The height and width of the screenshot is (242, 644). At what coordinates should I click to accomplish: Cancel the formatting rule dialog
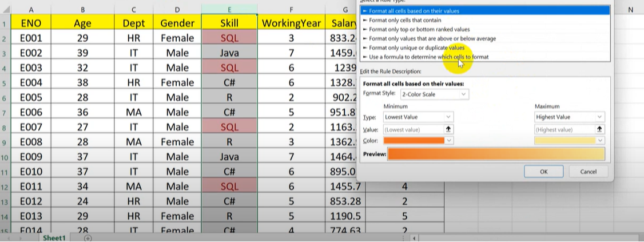pyautogui.click(x=588, y=172)
